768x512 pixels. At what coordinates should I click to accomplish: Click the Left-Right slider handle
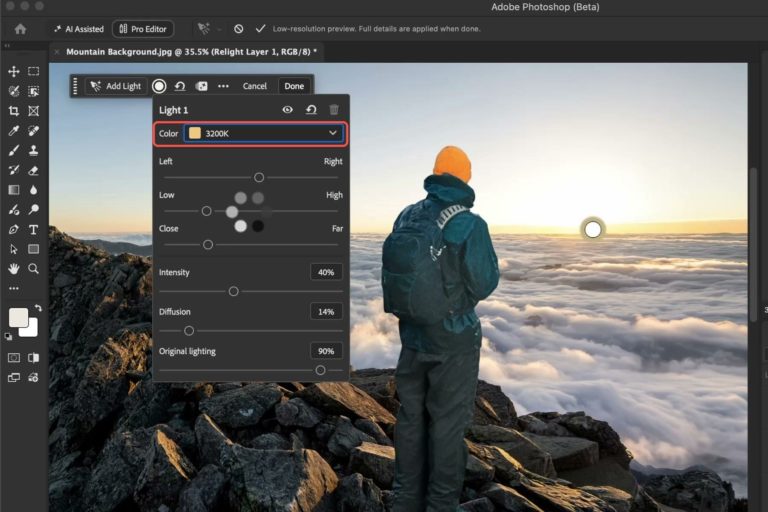tap(259, 177)
